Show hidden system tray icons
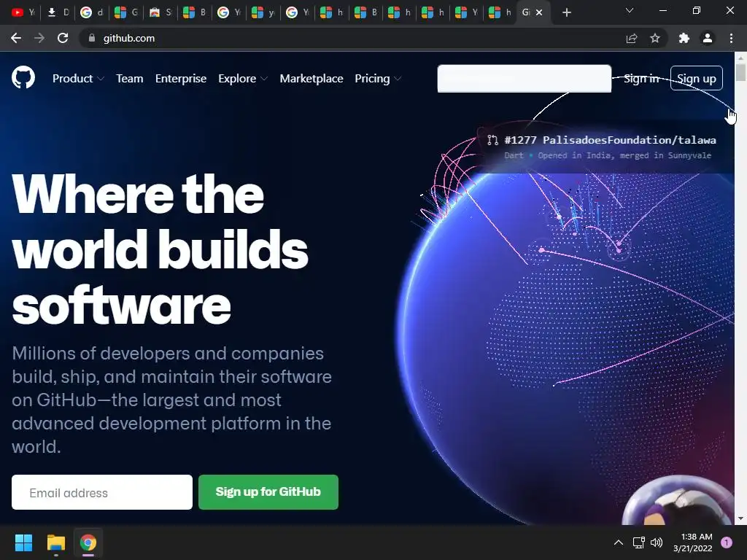Viewport: 747px width, 560px height. [619, 542]
